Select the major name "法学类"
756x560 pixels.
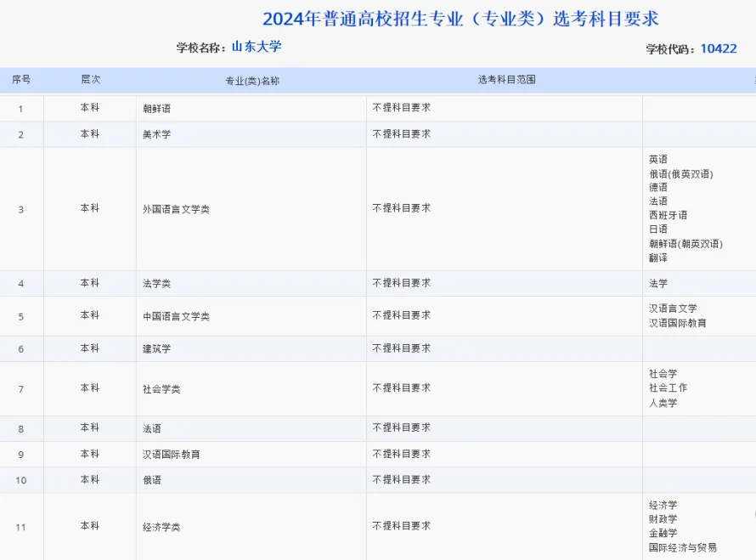(156, 284)
